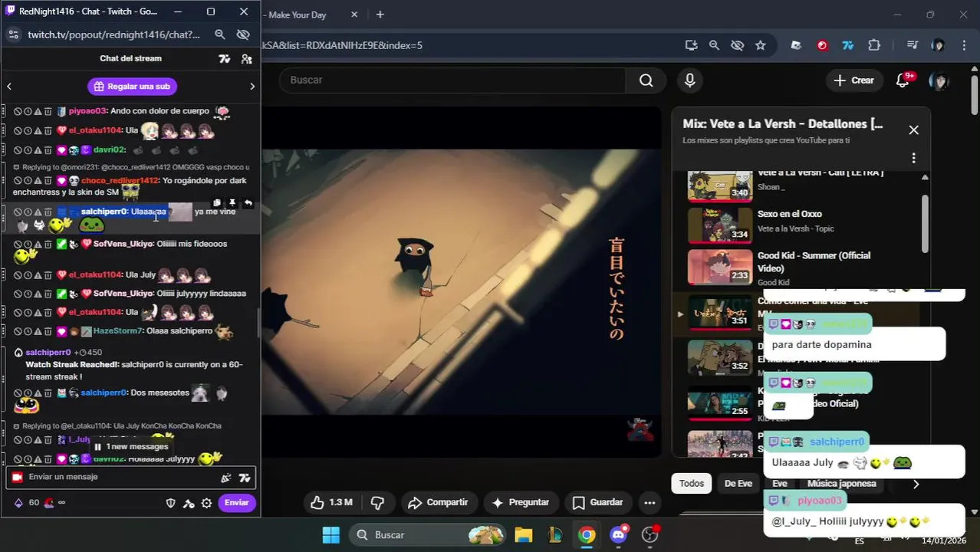Bookmark this page with star icon

761,45
